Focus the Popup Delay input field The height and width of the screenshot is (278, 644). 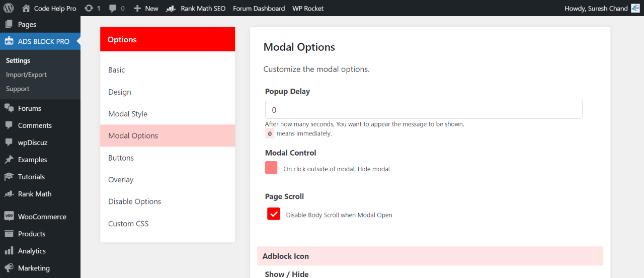tap(424, 109)
